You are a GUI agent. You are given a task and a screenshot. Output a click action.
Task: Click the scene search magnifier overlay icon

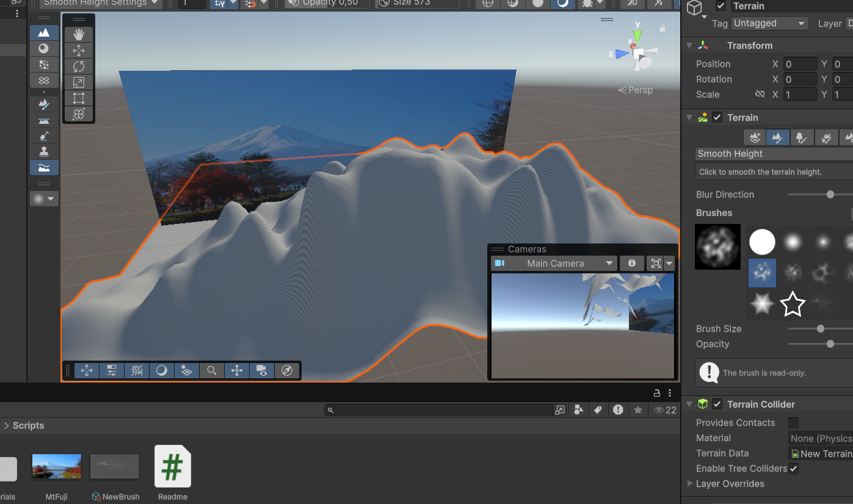(211, 370)
